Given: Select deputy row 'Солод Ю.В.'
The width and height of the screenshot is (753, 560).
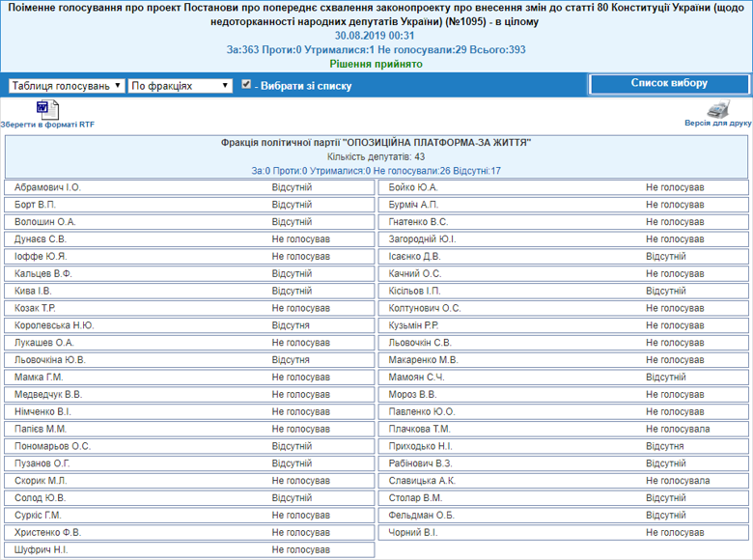Looking at the screenshot, I should point(189,498).
